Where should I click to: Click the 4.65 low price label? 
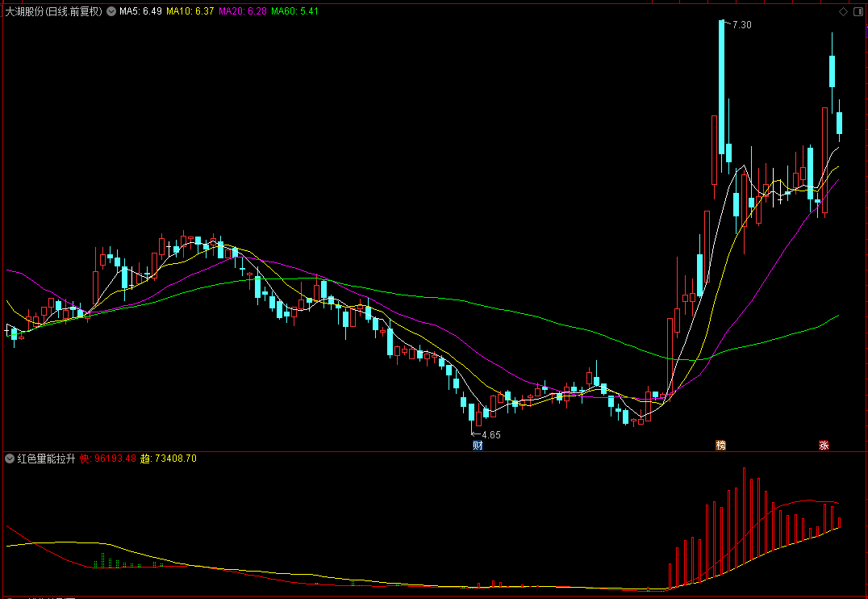pos(491,435)
